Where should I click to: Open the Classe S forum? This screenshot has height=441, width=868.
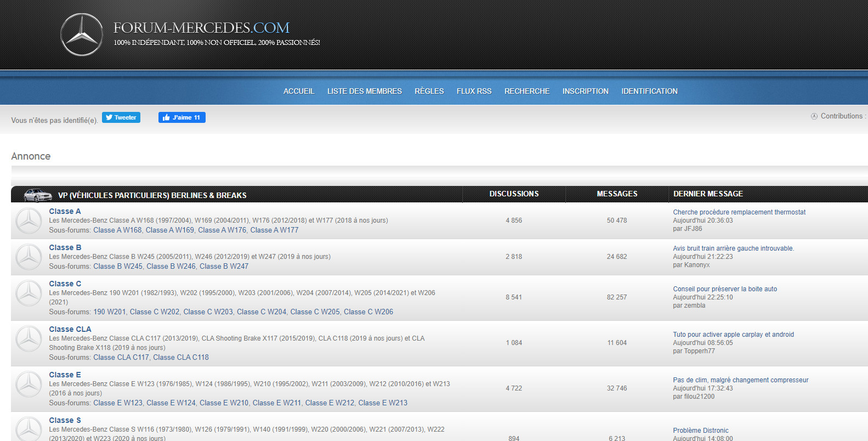coord(65,420)
